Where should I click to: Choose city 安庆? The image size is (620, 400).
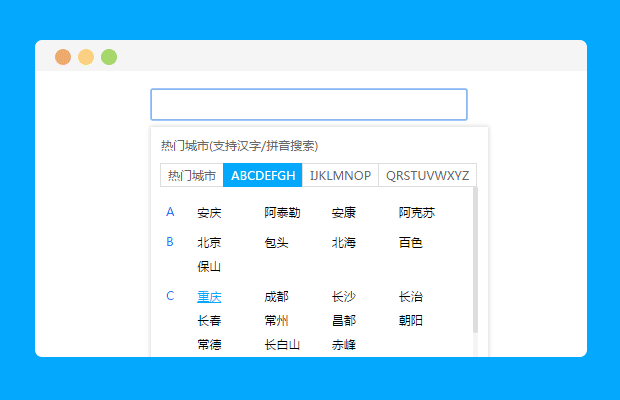pyautogui.click(x=209, y=213)
